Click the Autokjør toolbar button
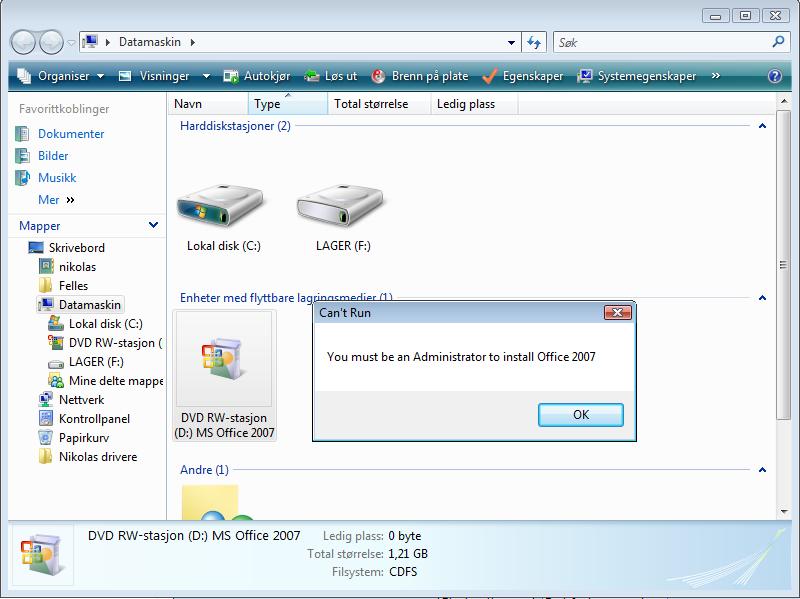 (x=257, y=76)
